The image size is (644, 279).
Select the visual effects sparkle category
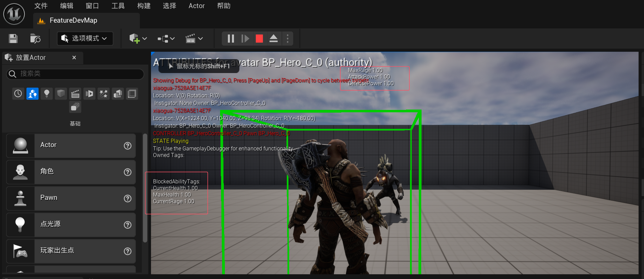[x=104, y=93]
